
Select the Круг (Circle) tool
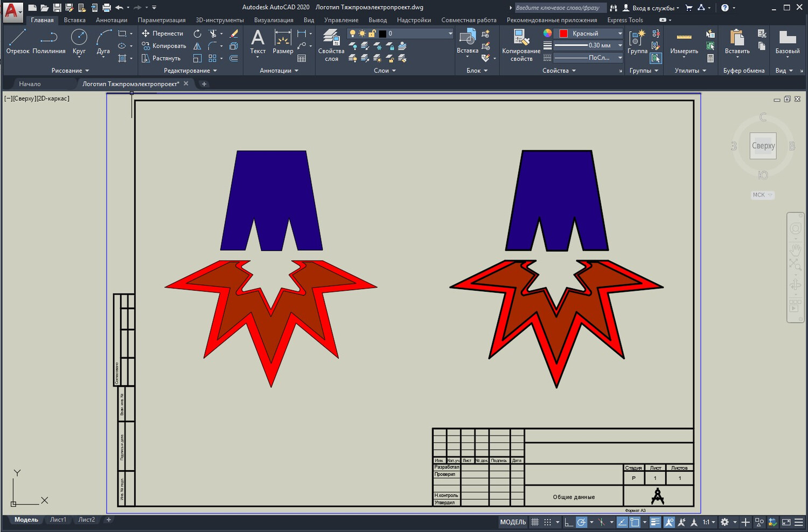coord(79,42)
